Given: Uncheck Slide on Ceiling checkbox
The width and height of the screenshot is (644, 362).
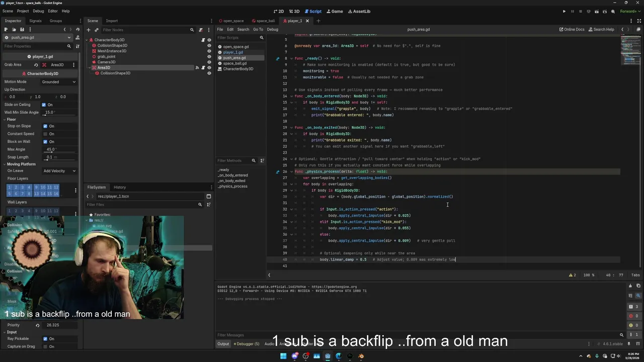Looking at the screenshot, I should pyautogui.click(x=44, y=105).
